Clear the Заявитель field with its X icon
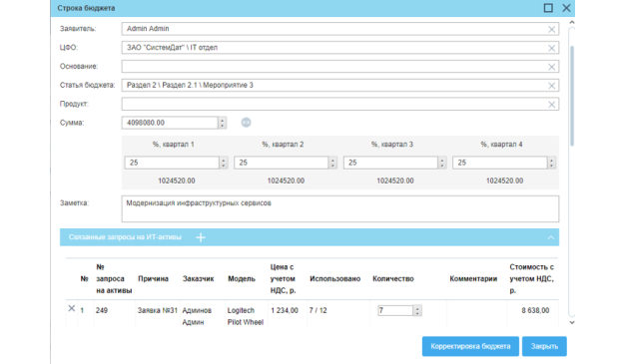Image resolution: width=626 pixels, height=364 pixels. [x=551, y=29]
